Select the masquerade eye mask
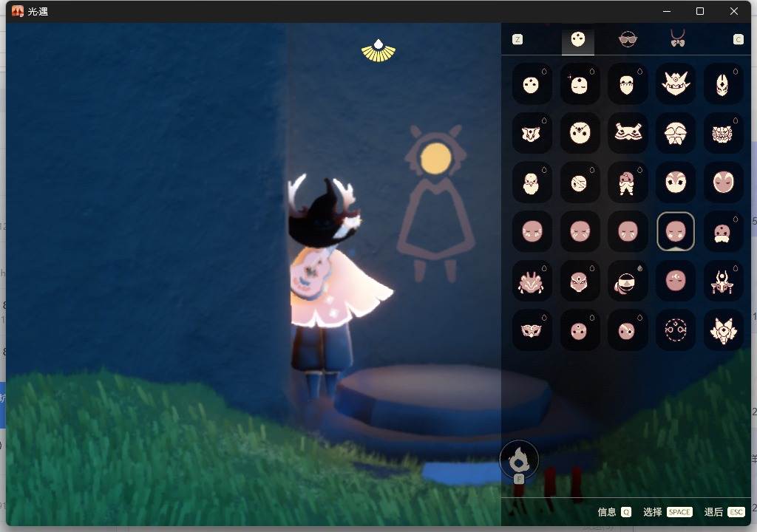This screenshot has height=532, width=757. (531, 330)
